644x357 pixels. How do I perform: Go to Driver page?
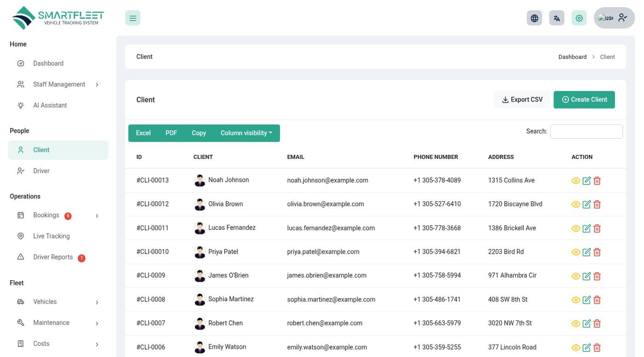tap(58, 171)
